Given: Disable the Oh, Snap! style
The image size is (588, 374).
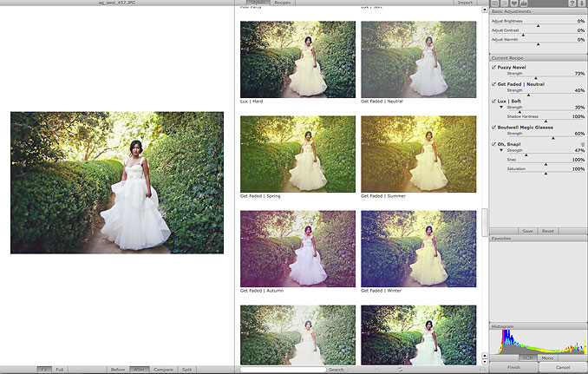Looking at the screenshot, I should [493, 144].
